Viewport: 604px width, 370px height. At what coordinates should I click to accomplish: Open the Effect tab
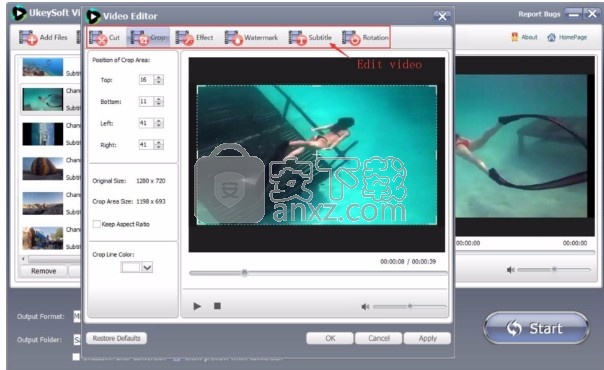(x=194, y=37)
